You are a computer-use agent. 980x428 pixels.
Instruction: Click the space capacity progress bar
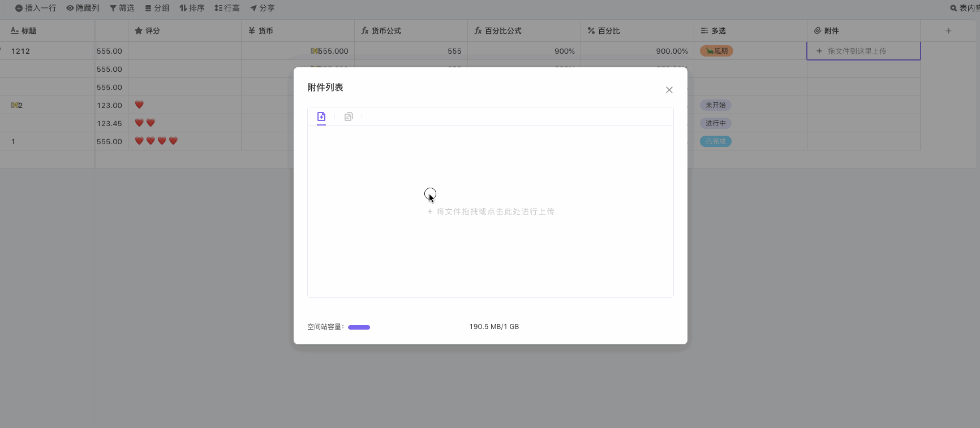coord(359,327)
